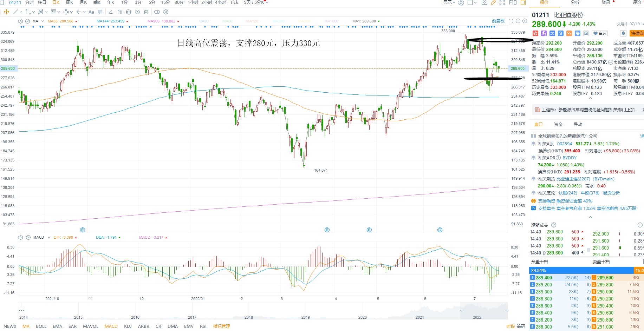This screenshot has height=331, width=644.
Task: Open chart settings gear next to 显示
Action: tap(461, 2)
